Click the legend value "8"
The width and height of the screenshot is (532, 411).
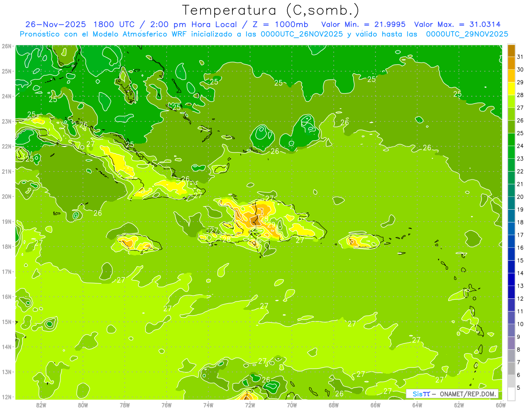[519, 349]
